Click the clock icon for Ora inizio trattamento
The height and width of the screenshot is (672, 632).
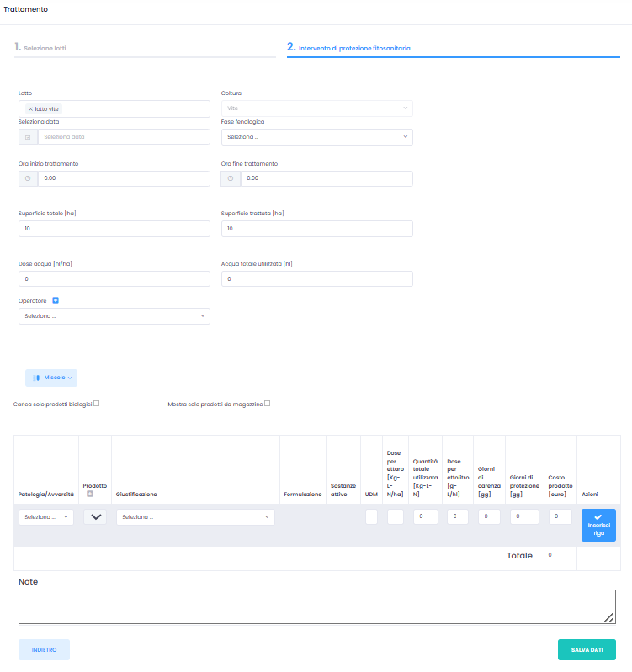pos(28,178)
